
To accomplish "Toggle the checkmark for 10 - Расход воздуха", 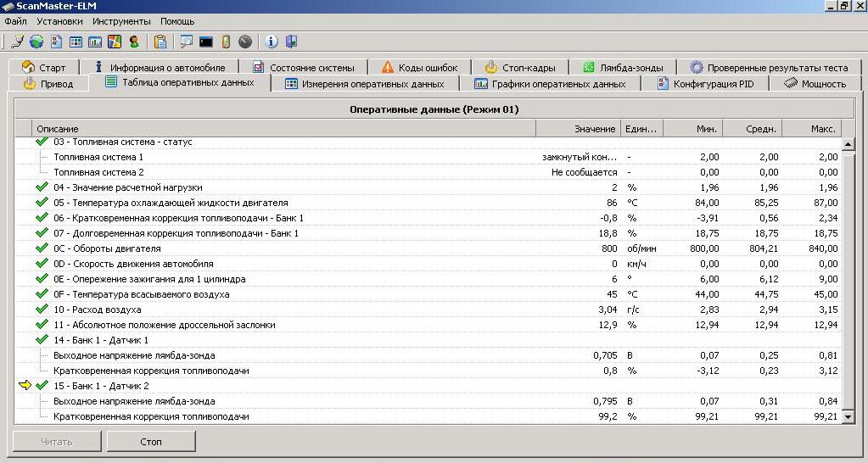I will (42, 310).
